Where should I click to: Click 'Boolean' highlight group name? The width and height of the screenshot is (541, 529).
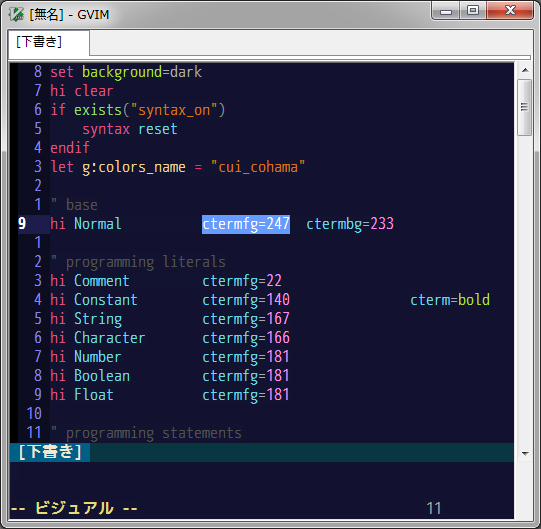pos(102,376)
